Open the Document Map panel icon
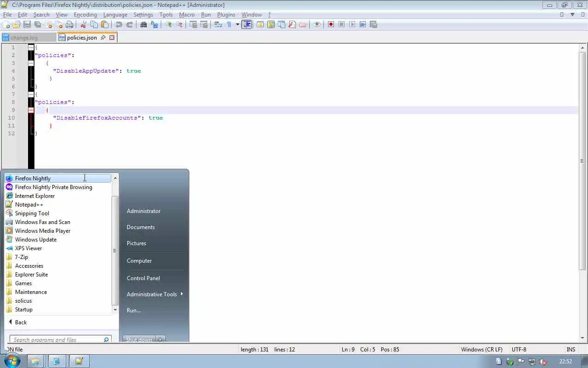 click(x=271, y=24)
